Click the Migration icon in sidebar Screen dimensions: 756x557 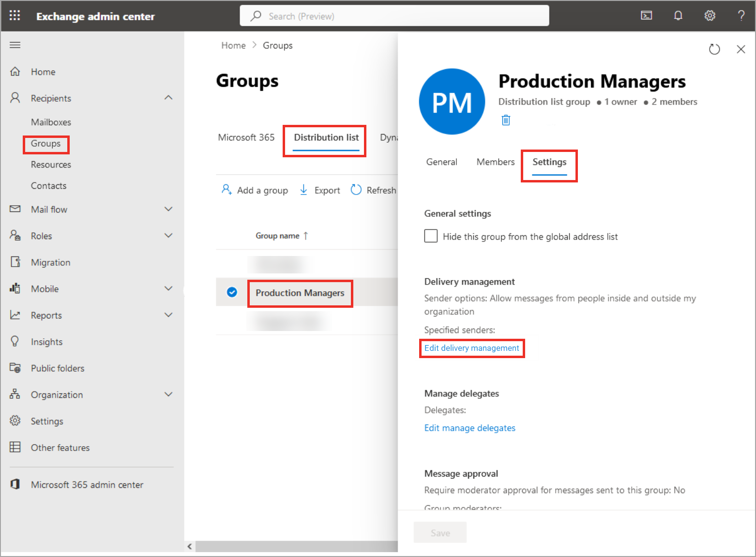(15, 262)
